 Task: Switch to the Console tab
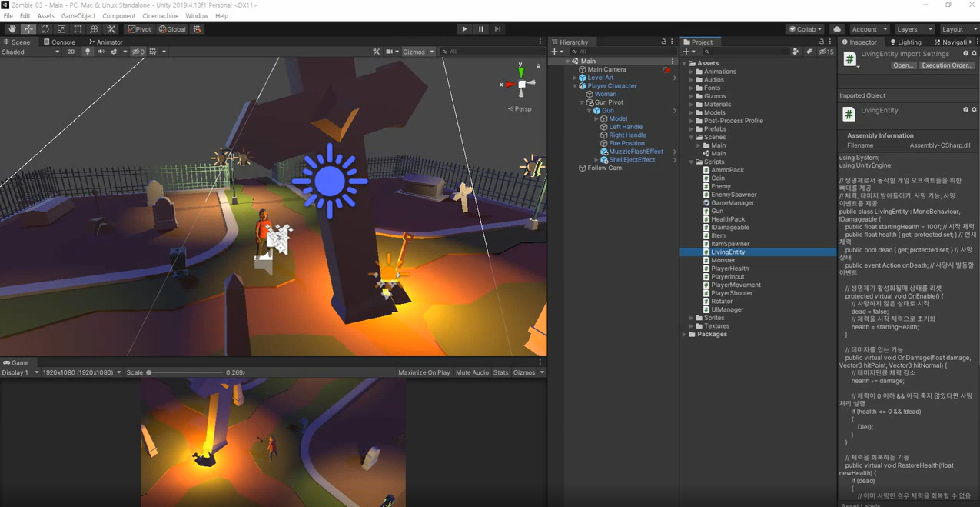pyautogui.click(x=59, y=42)
